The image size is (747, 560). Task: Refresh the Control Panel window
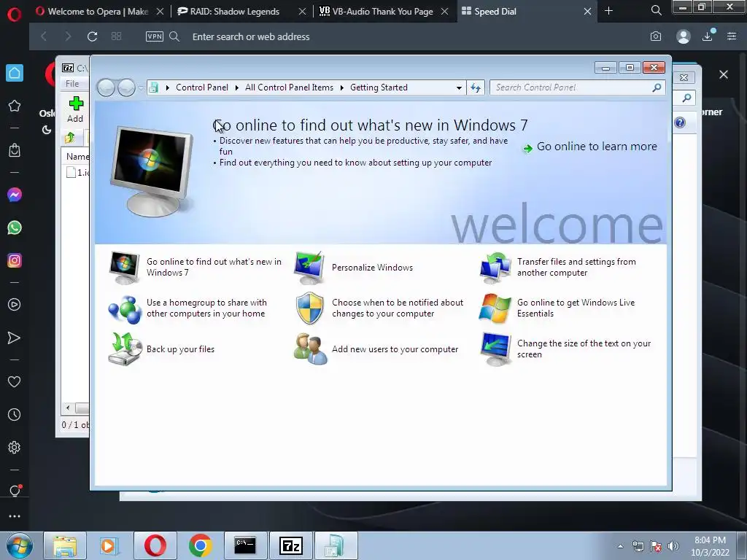(476, 87)
